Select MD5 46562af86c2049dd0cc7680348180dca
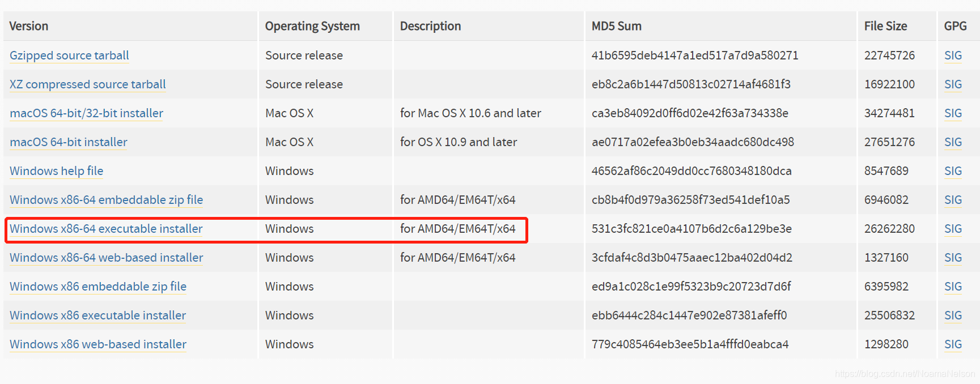This screenshot has width=980, height=384. (x=691, y=171)
